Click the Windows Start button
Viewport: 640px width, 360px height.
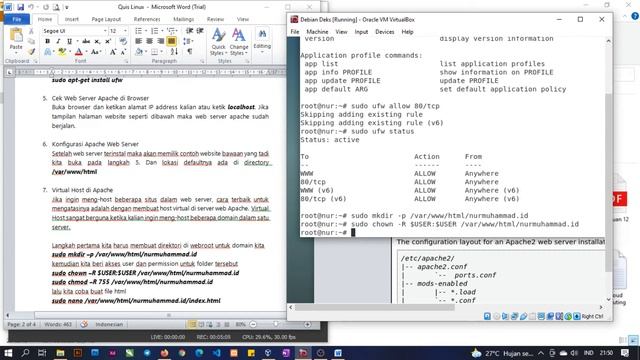click(8, 353)
